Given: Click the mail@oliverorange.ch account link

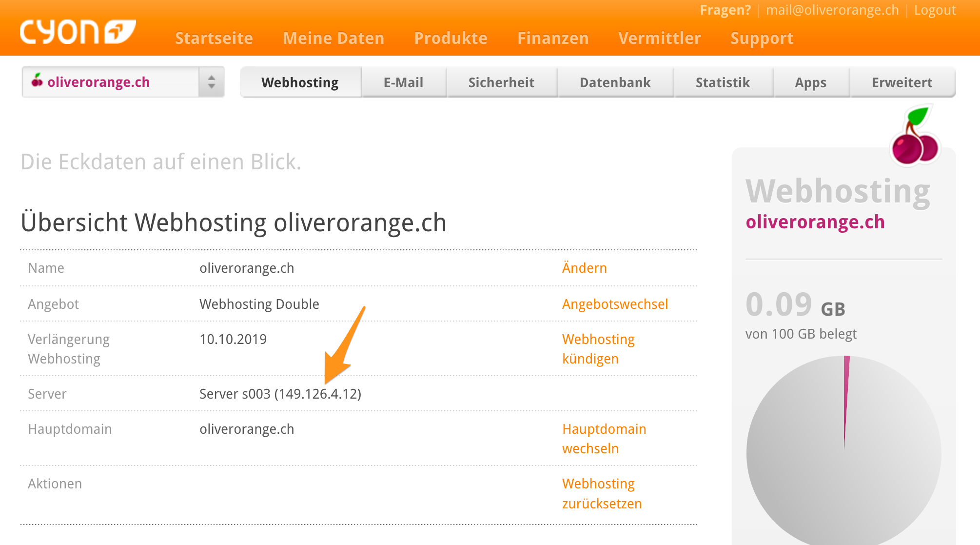Looking at the screenshot, I should coord(832,10).
